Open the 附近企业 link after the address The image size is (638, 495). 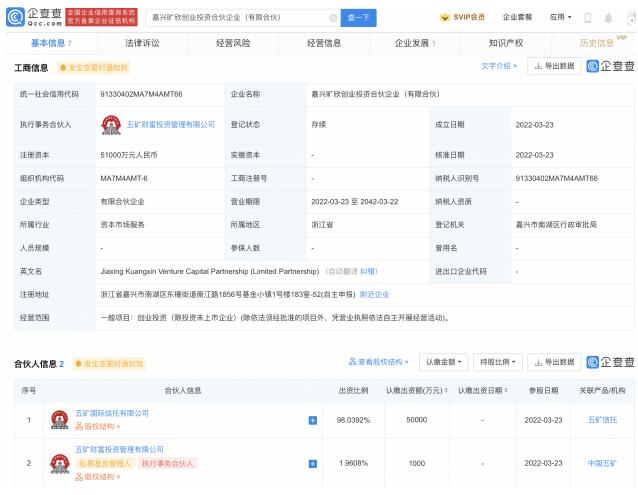point(374,294)
